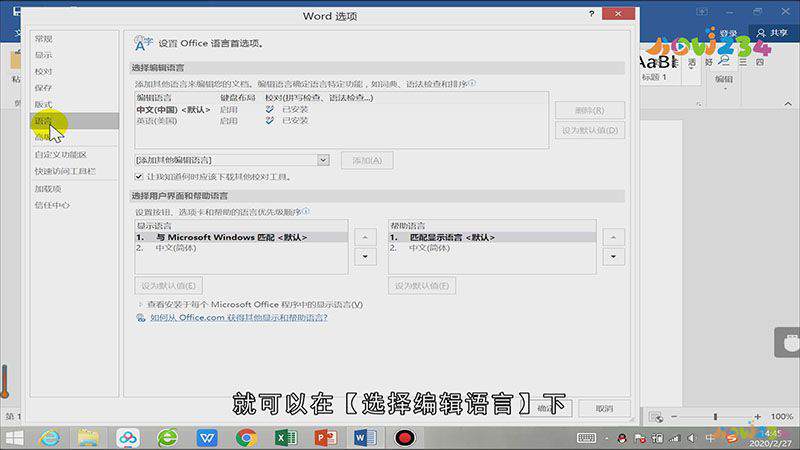Select the 校对 options category

74,71
